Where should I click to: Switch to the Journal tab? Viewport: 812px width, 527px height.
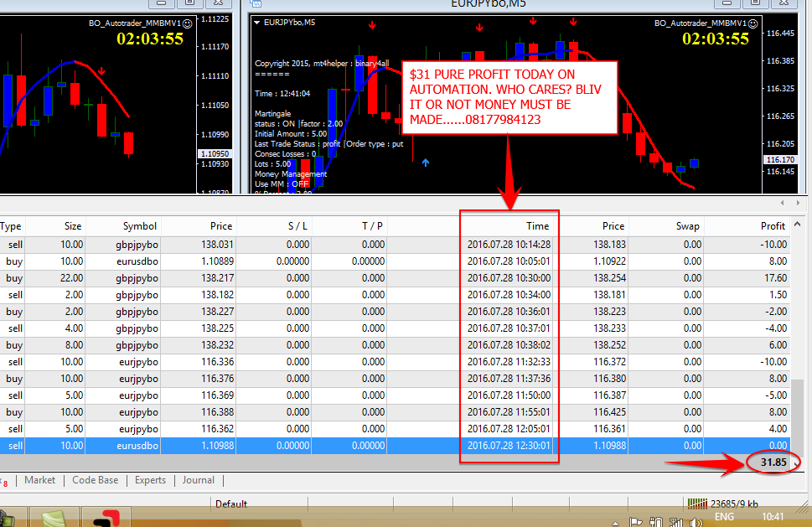[x=198, y=480]
